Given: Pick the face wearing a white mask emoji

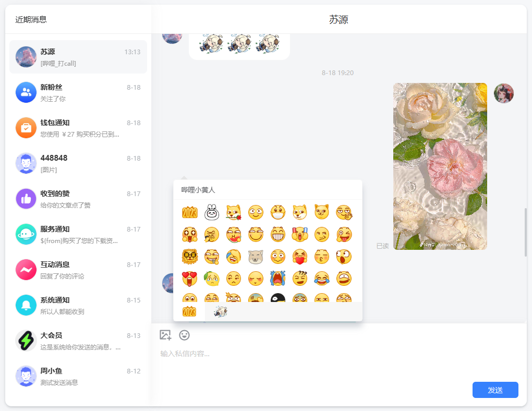Looking at the screenshot, I should (278, 212).
